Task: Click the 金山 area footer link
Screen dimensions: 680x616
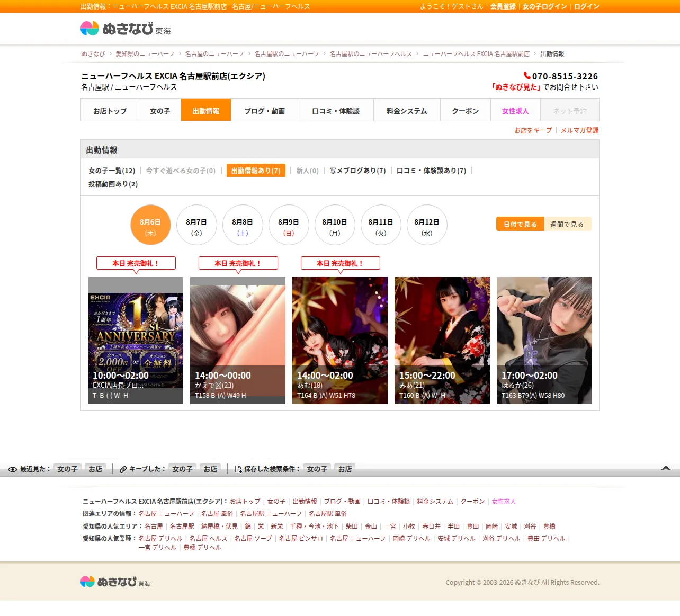Action: [x=371, y=526]
